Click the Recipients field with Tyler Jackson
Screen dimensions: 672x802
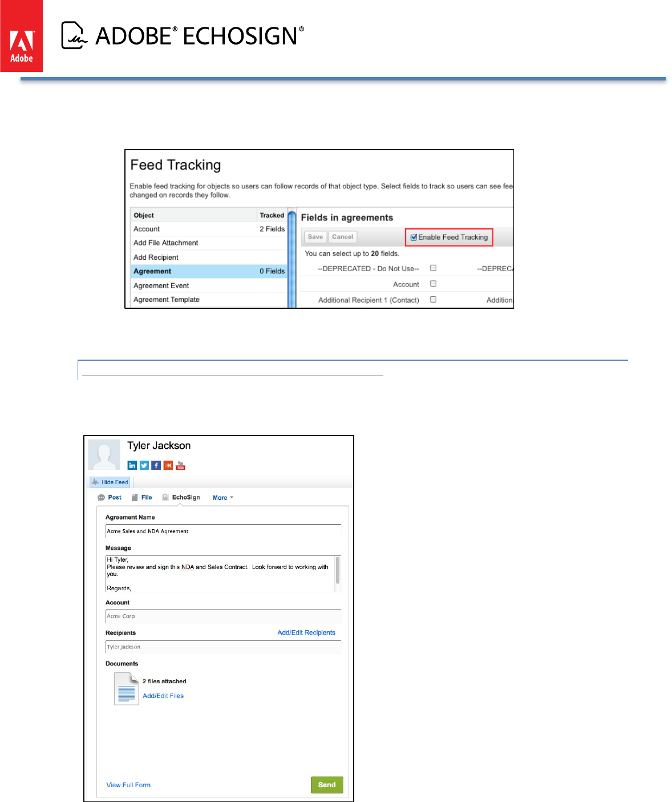pos(223,647)
